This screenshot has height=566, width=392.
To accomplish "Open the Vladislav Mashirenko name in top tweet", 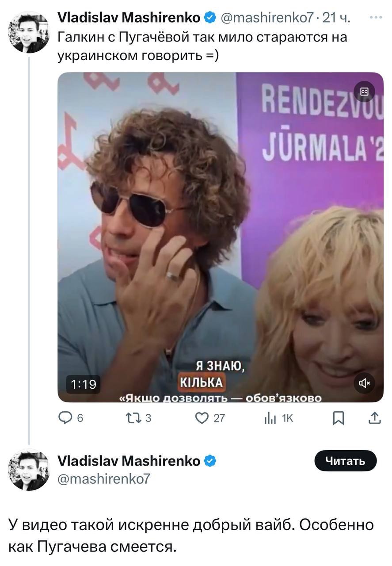I will point(129,18).
